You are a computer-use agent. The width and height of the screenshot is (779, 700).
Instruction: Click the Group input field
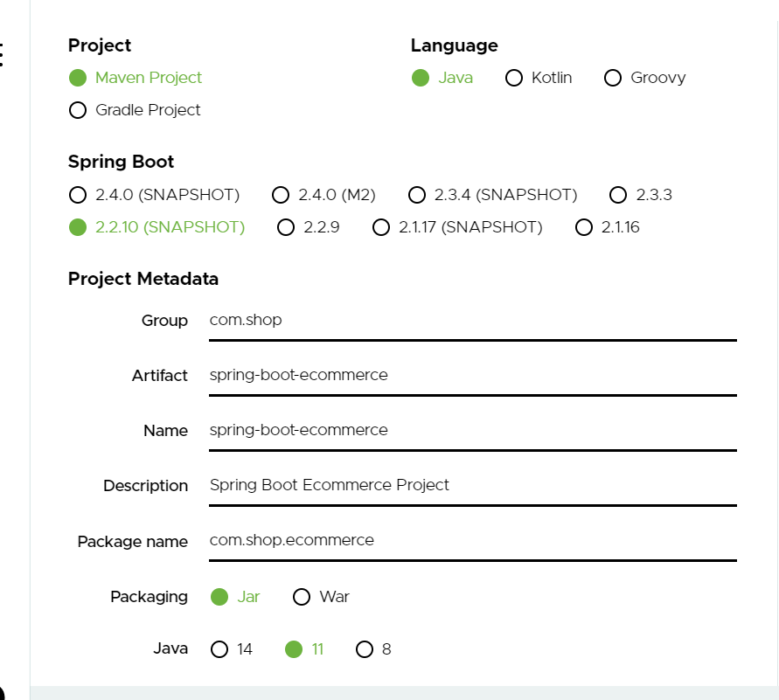click(x=472, y=321)
